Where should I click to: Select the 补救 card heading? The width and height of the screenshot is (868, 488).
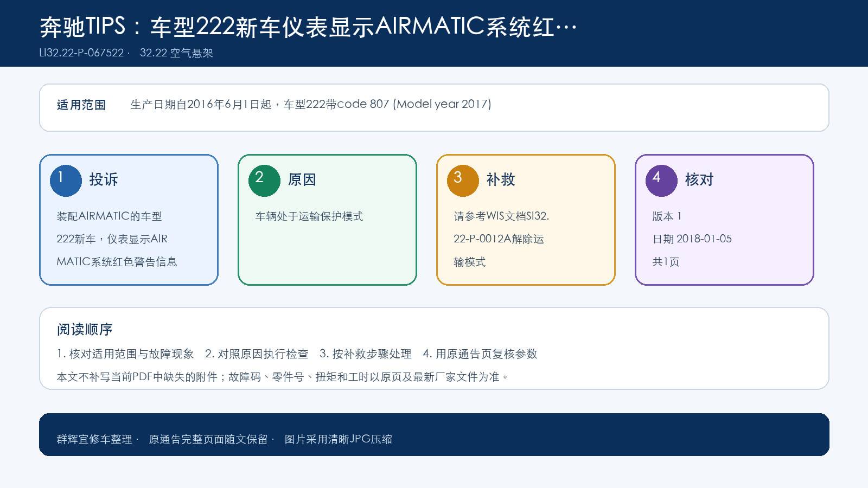pos(501,179)
